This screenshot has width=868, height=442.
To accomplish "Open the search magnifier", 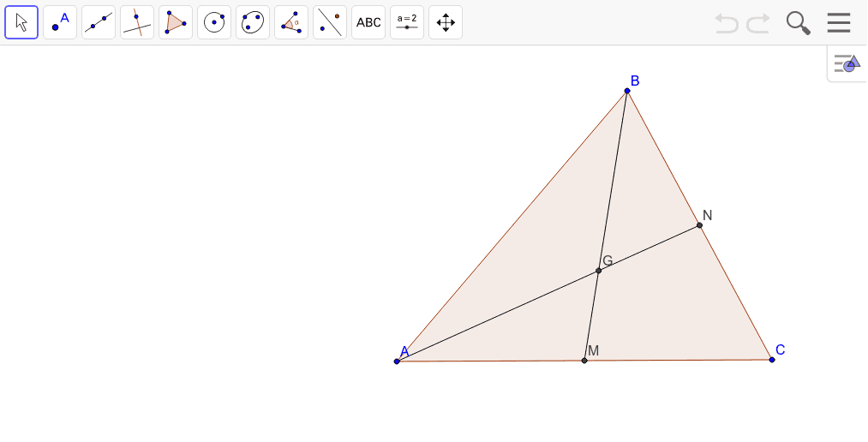I will [799, 23].
